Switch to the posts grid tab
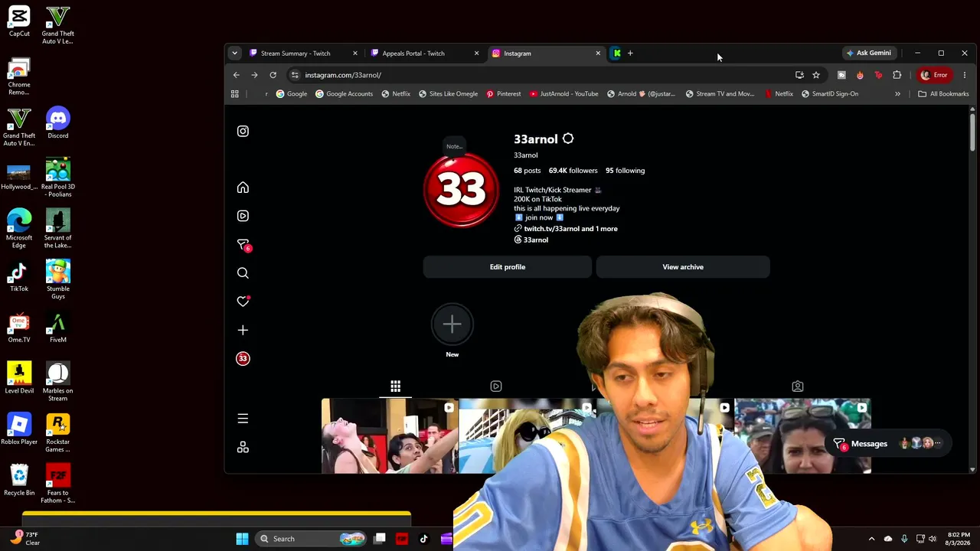980x551 pixels. click(395, 386)
